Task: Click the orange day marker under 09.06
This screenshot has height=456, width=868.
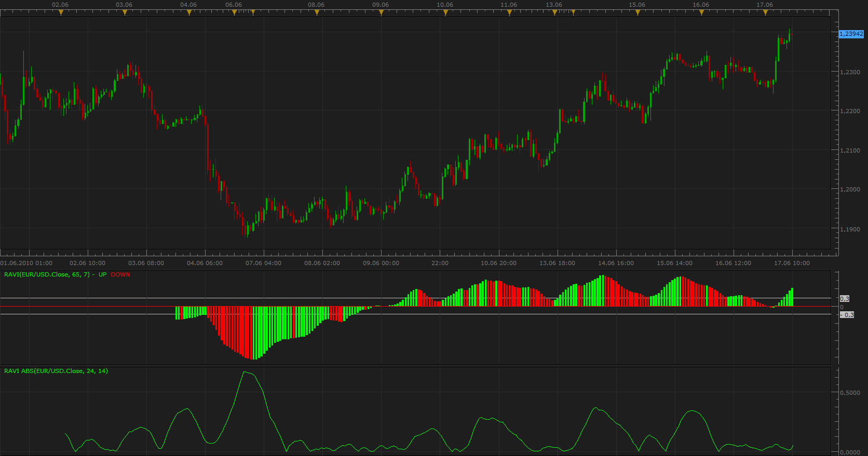Action: [x=381, y=12]
